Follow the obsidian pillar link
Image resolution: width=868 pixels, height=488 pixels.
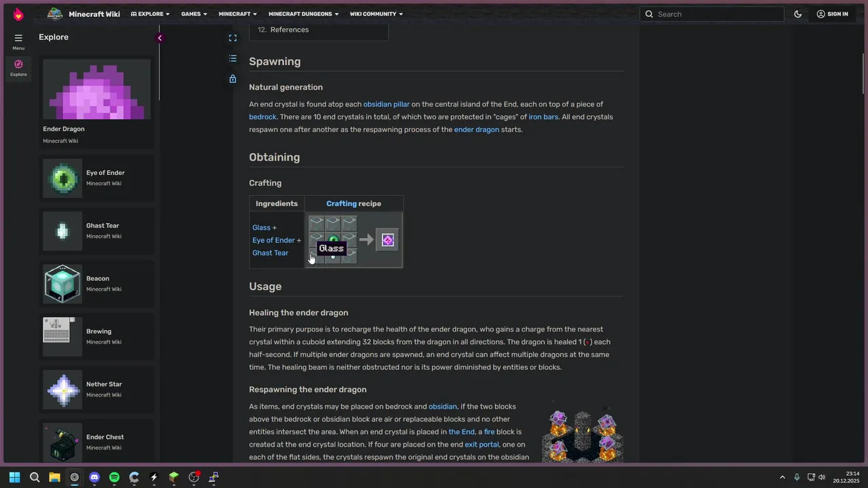click(386, 104)
